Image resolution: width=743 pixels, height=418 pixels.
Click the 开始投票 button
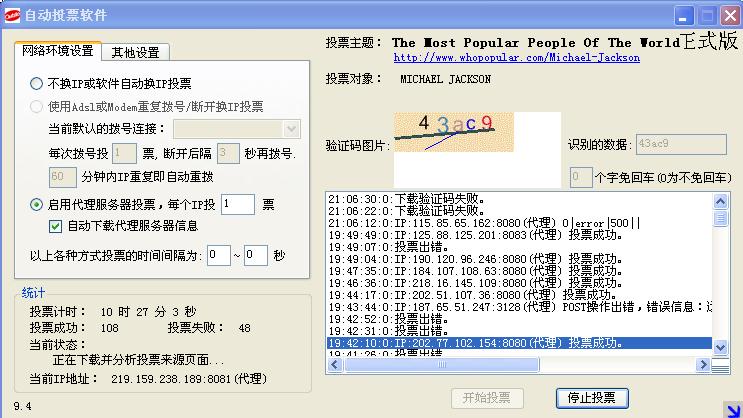(487, 398)
